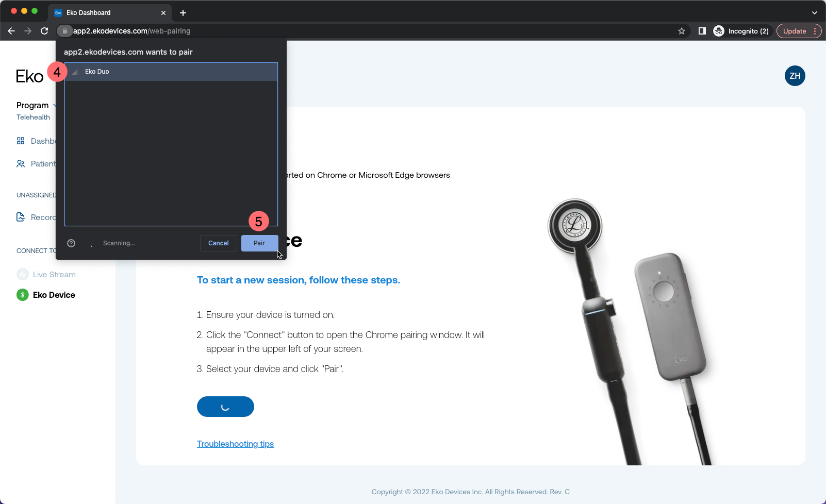Screen dimensions: 826x504
Task: Open help in the pairing dialog
Action: point(71,243)
